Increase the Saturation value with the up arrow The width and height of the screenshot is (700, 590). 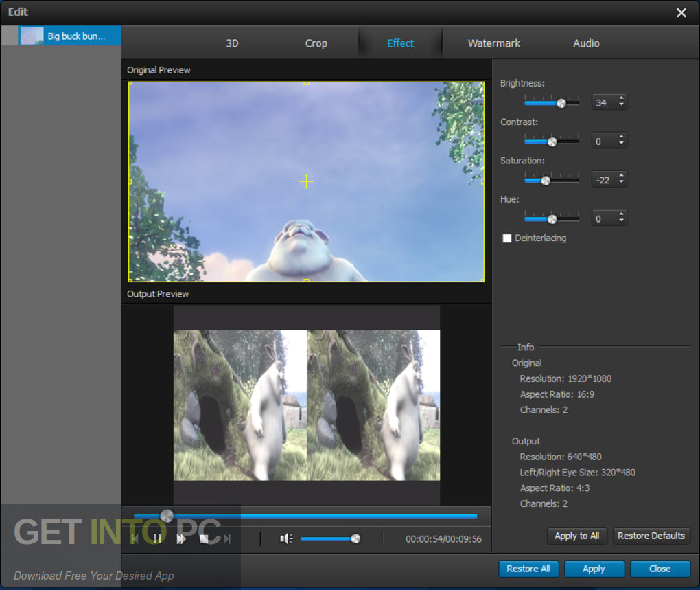point(621,176)
